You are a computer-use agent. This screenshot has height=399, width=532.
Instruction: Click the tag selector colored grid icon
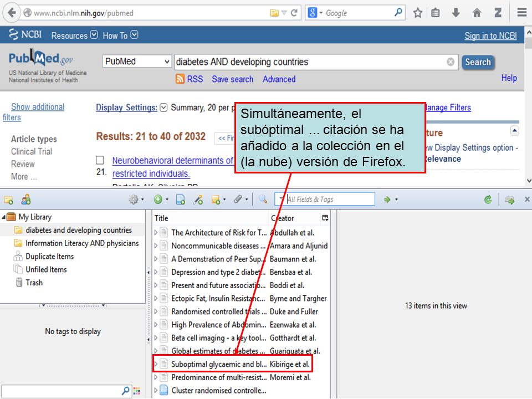(137, 391)
